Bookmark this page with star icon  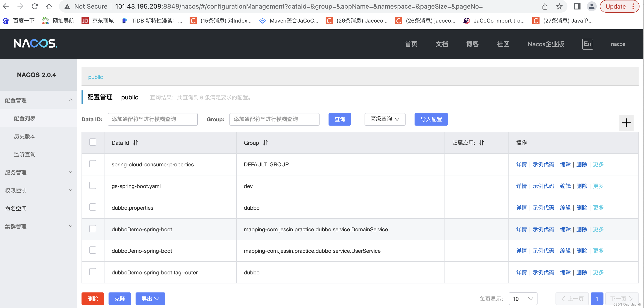coord(559,6)
